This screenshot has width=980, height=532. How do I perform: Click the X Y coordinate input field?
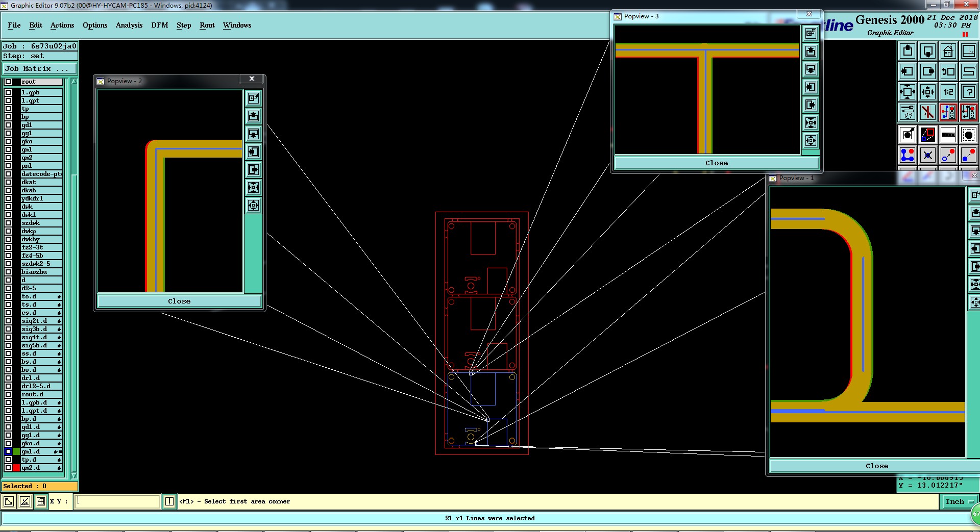click(x=117, y=501)
